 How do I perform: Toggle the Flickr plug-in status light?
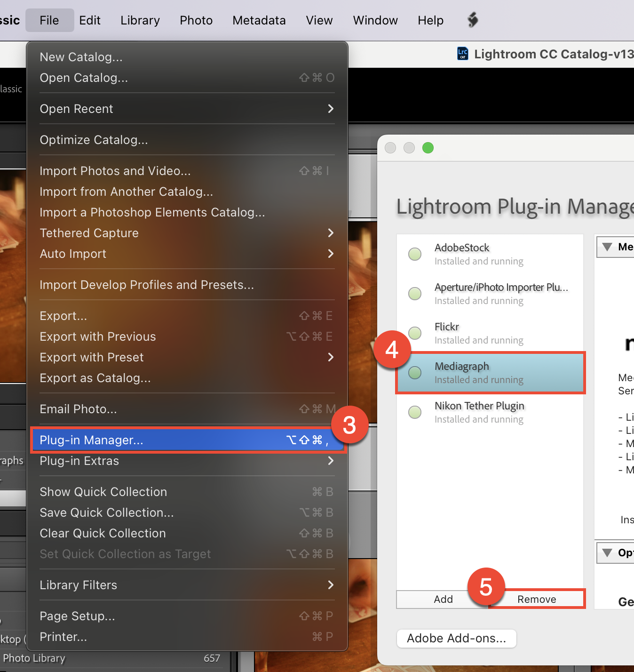(x=414, y=333)
